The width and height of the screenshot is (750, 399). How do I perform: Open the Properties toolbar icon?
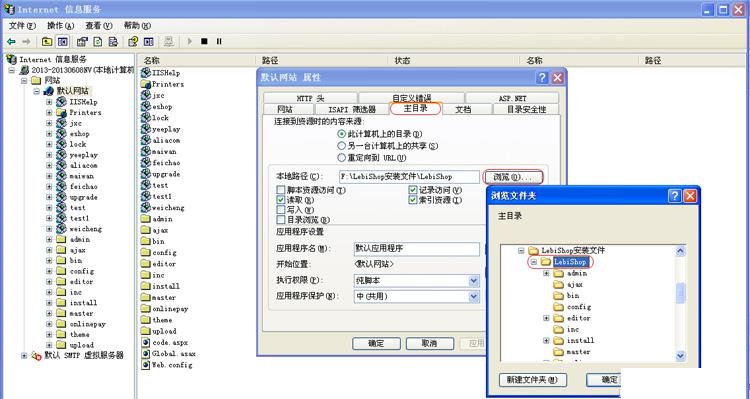(x=82, y=42)
